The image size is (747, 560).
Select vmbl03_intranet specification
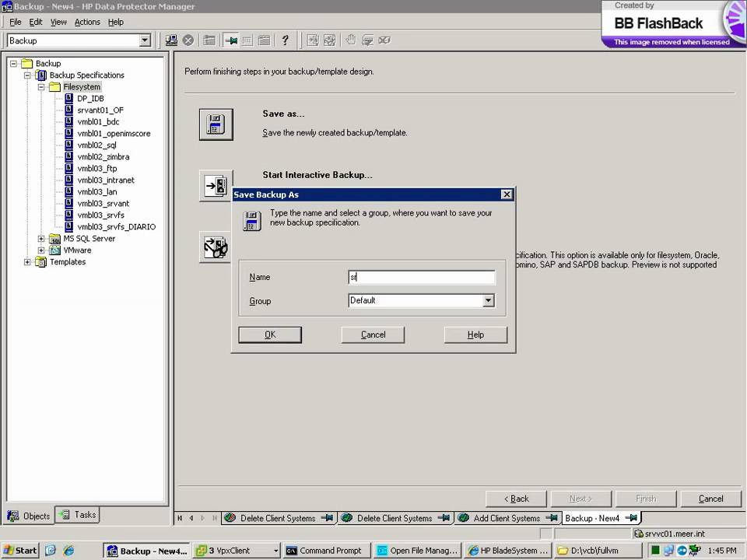pos(105,180)
